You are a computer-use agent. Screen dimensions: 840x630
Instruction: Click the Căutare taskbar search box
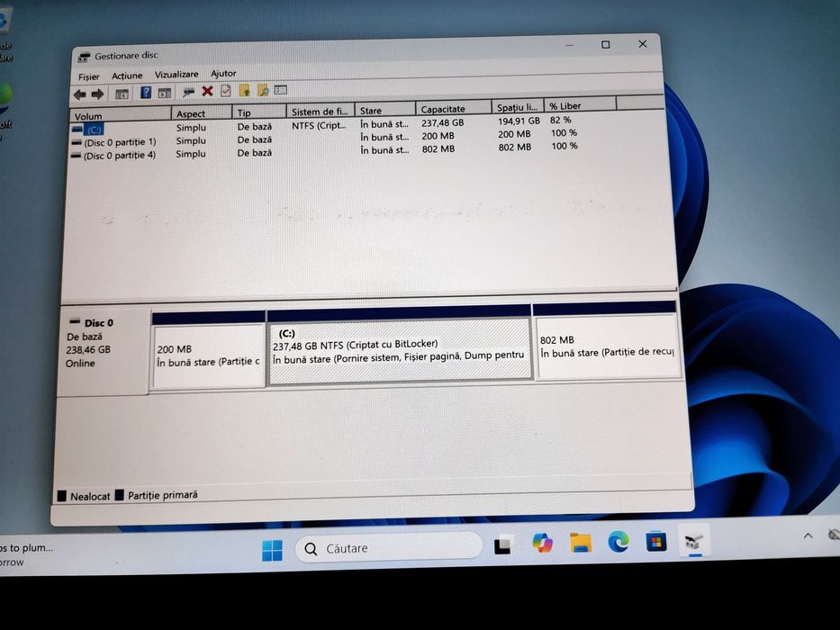coord(389,548)
